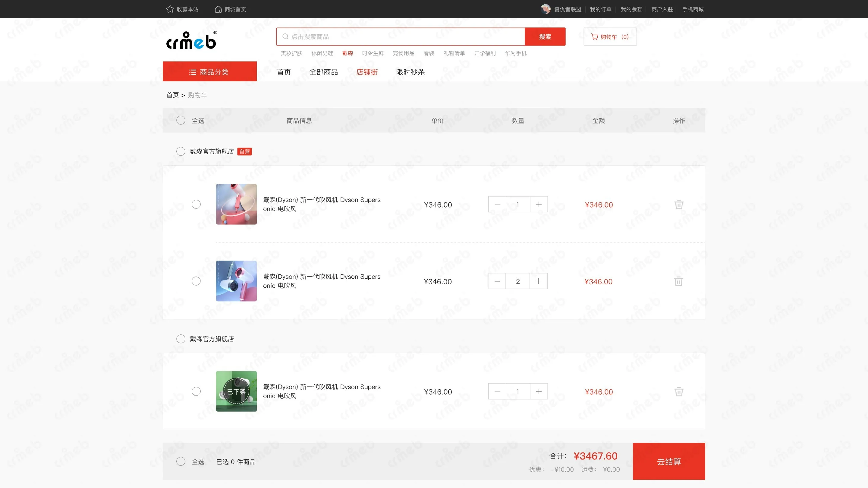The image size is (868, 488).
Task: Open the 商城首页 link text
Action: coord(235,9)
